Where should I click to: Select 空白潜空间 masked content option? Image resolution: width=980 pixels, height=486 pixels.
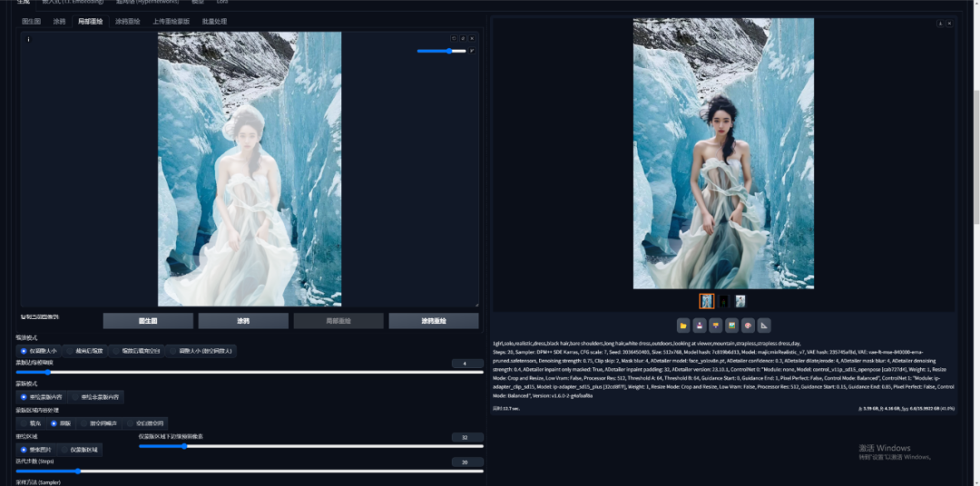coord(145,423)
